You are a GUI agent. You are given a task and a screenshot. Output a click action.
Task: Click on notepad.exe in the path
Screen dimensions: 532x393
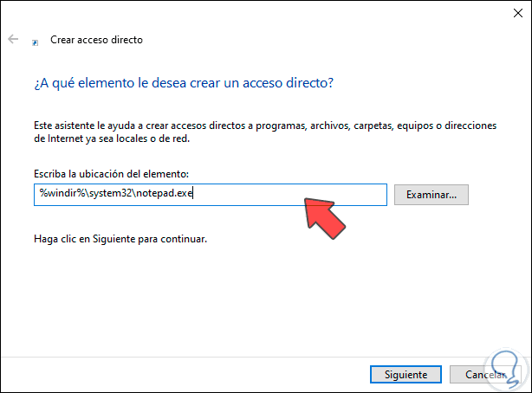(166, 195)
